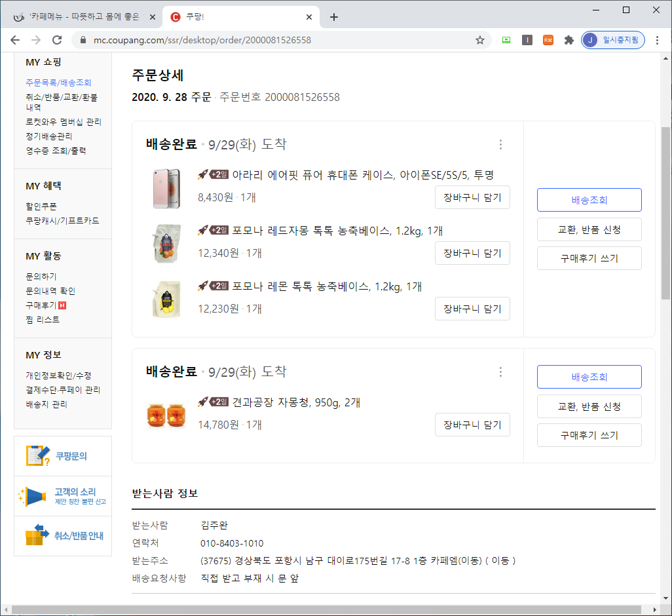Bookmark this page with the star icon

tap(480, 40)
